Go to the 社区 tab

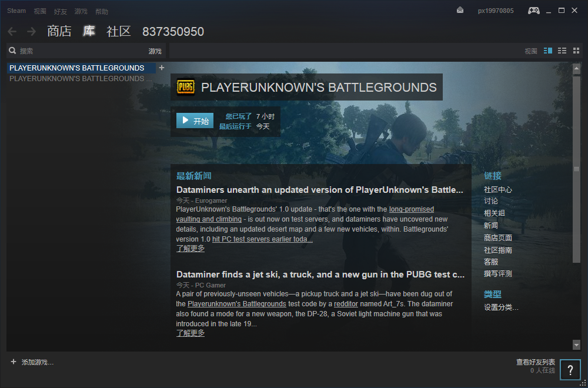click(x=119, y=32)
